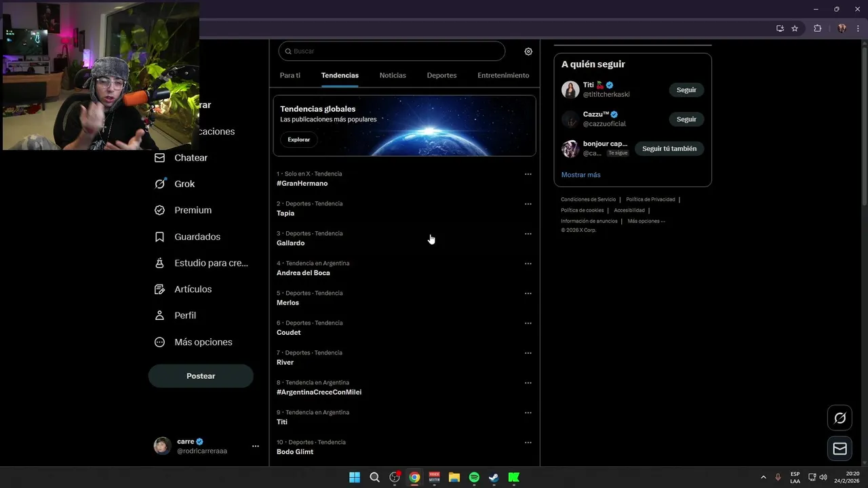
Task: Open the Accesibilidad footer link
Action: coord(629,210)
